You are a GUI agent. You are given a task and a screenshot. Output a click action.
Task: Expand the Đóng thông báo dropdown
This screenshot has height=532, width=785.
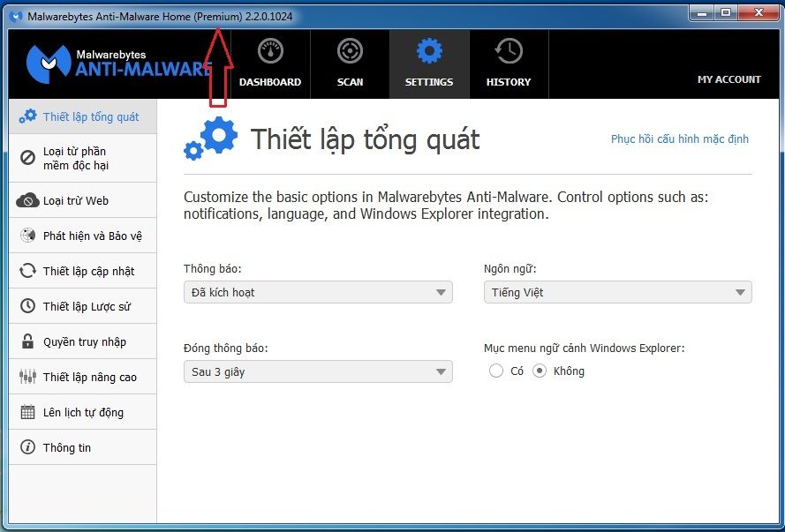pyautogui.click(x=318, y=371)
